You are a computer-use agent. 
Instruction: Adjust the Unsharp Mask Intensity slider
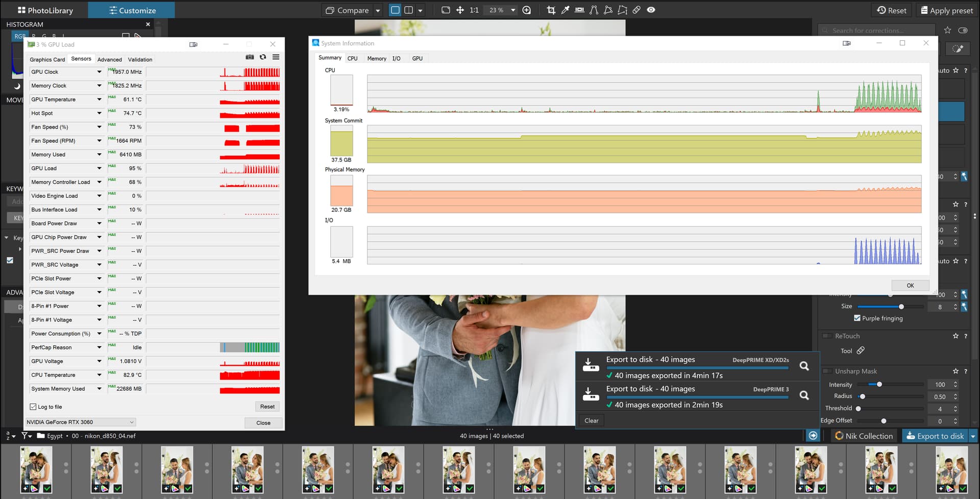coord(879,384)
